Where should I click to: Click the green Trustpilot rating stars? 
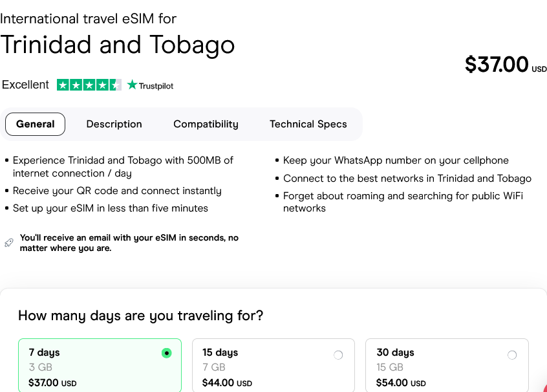click(89, 85)
